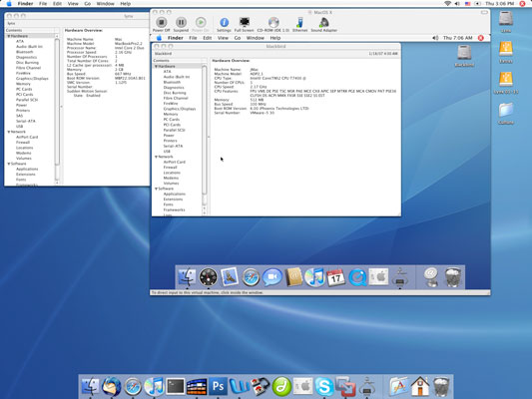Open the Home folder in host Dock

tap(420, 386)
